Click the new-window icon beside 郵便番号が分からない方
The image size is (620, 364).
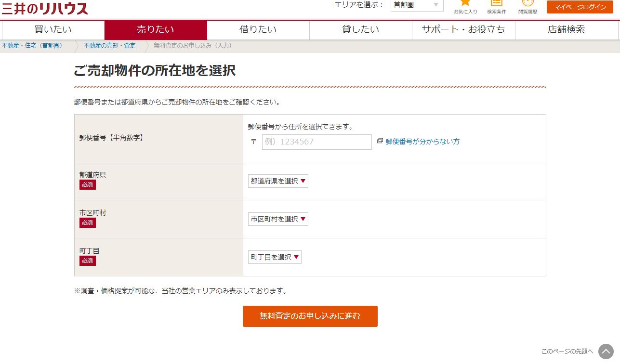(x=380, y=141)
